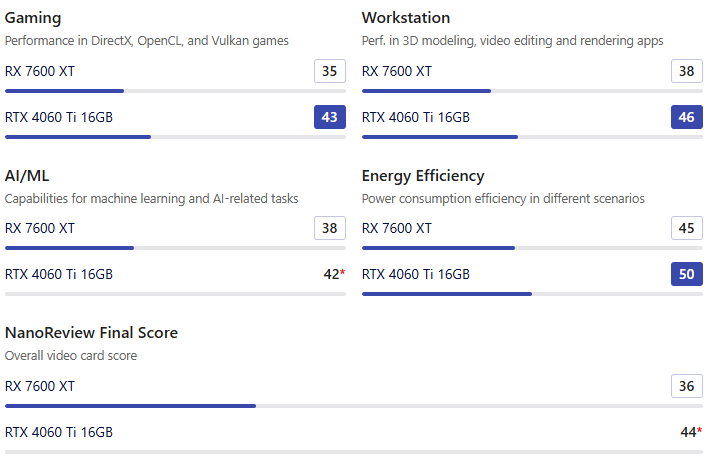This screenshot has height=465, width=708.
Task: Click RTX 4060 Ti 16GB Workstation progress bar
Action: tap(532, 137)
